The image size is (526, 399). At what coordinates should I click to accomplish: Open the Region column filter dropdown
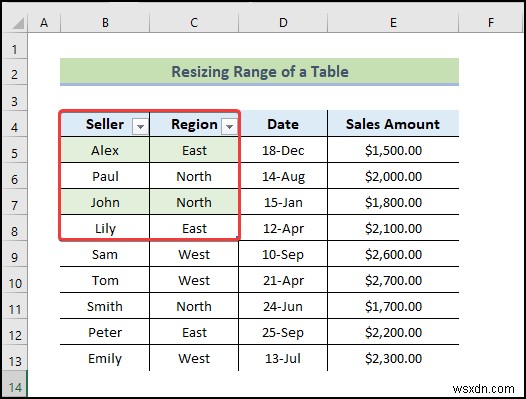point(229,127)
